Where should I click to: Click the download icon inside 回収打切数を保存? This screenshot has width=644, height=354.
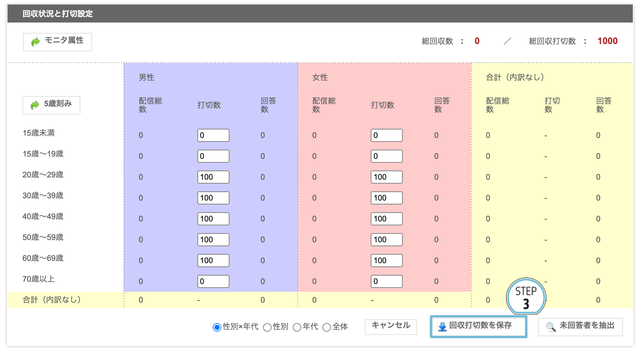click(443, 326)
